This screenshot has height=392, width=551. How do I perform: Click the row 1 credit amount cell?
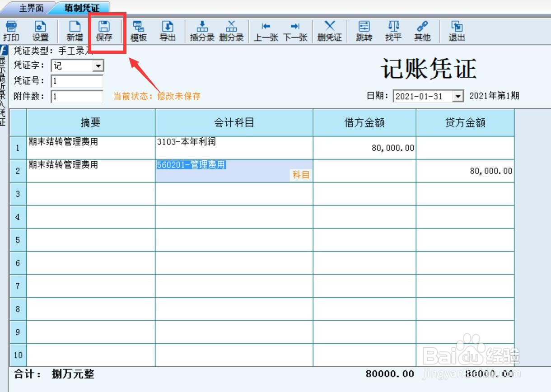[465, 148]
